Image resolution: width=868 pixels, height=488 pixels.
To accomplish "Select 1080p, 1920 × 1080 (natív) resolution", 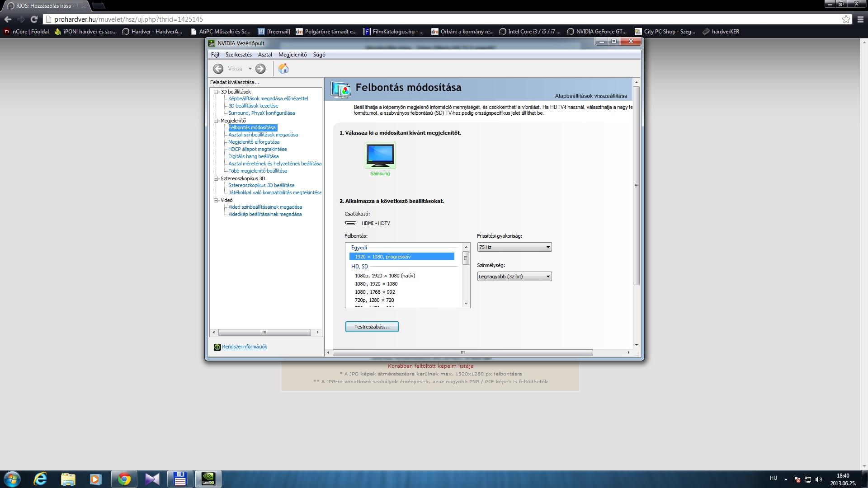I will point(385,276).
